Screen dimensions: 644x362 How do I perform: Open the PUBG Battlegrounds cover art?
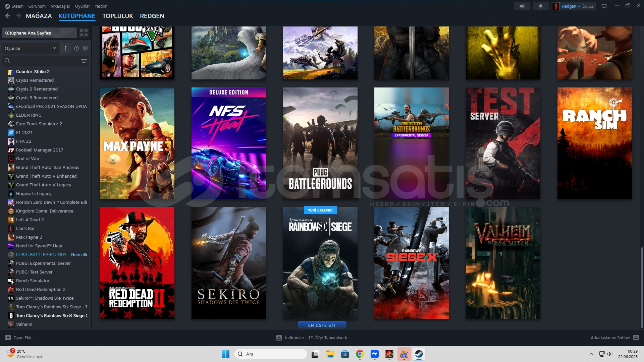(320, 143)
